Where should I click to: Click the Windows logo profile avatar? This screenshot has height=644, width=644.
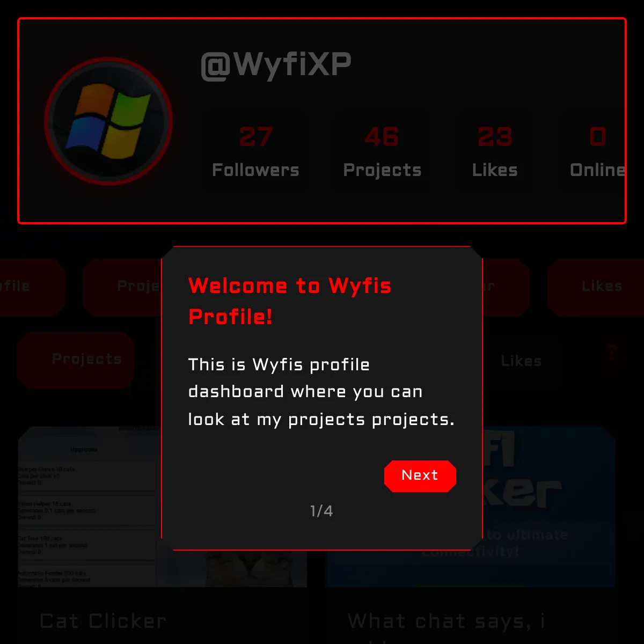tap(108, 121)
